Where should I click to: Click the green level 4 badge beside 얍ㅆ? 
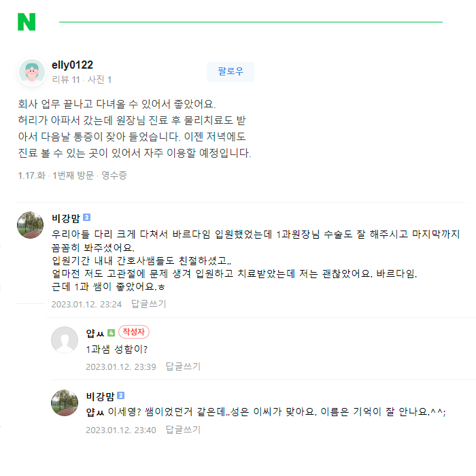pos(111,333)
